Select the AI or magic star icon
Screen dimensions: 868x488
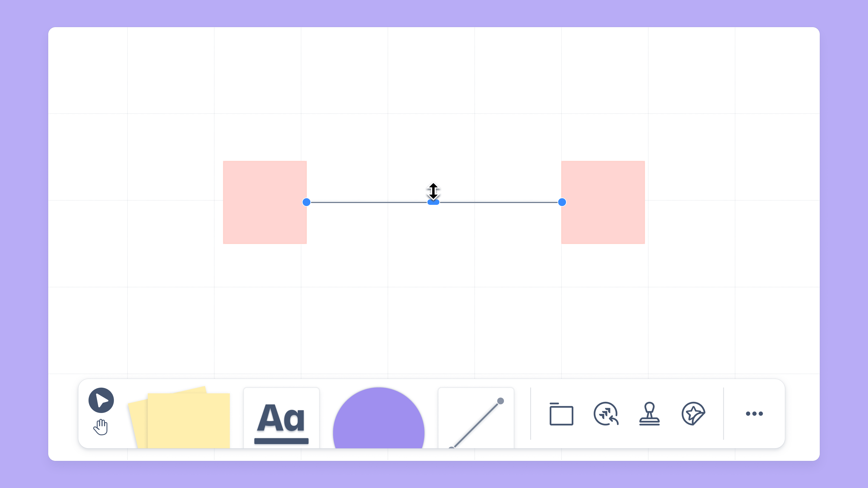click(693, 414)
